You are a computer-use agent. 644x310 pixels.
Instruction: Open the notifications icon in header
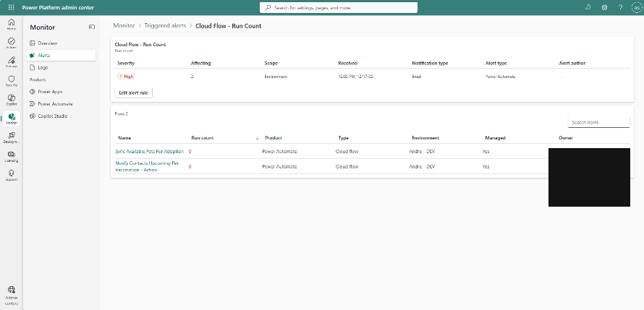[x=588, y=7]
